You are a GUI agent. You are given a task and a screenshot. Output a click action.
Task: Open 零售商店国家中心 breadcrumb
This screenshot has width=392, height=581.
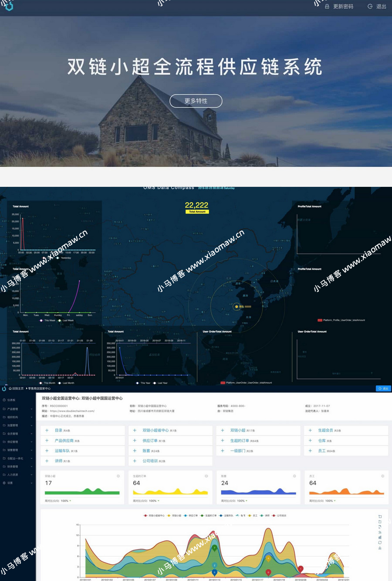click(38, 388)
